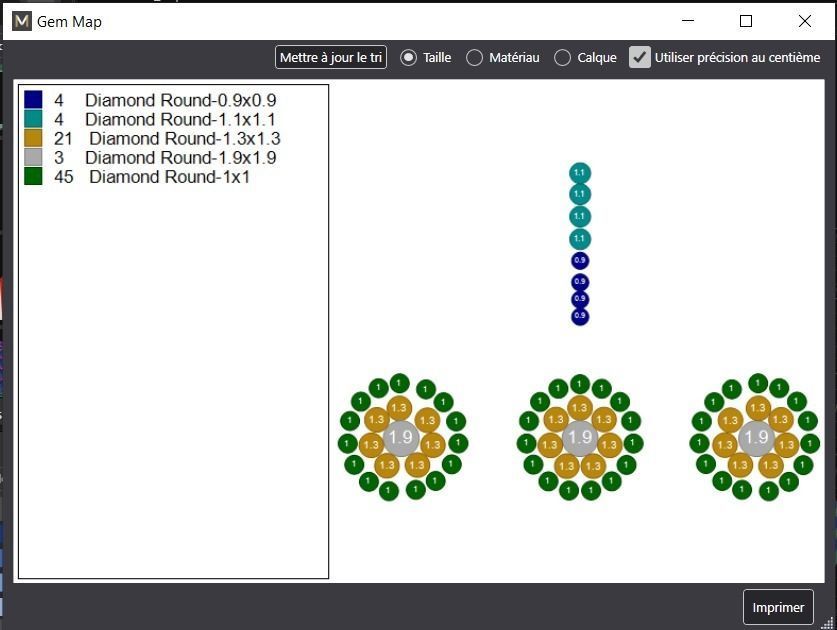Maximize the Gem Map window
The image size is (837, 630).
point(746,21)
